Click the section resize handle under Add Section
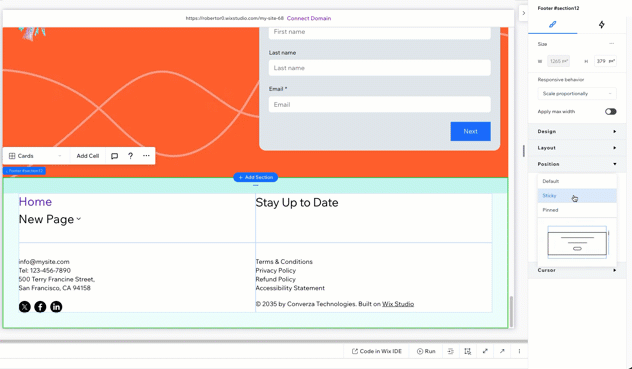The image size is (632, 369). (256, 186)
